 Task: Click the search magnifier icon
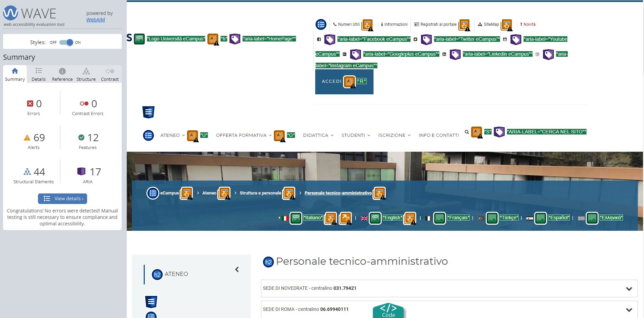click(467, 132)
